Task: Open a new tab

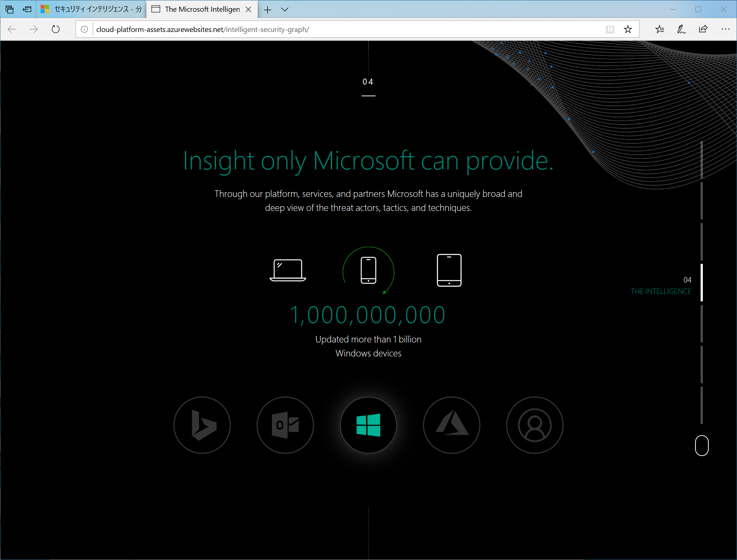Action: (x=267, y=10)
